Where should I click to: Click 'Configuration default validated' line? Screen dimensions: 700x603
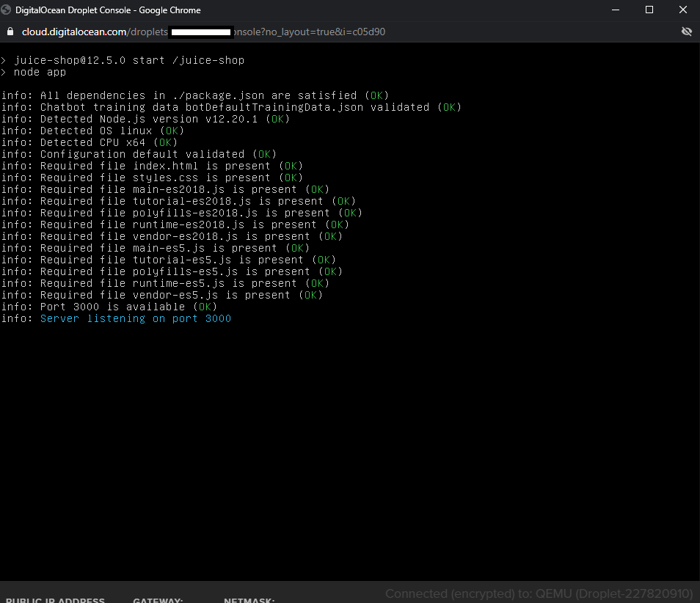[x=139, y=154]
